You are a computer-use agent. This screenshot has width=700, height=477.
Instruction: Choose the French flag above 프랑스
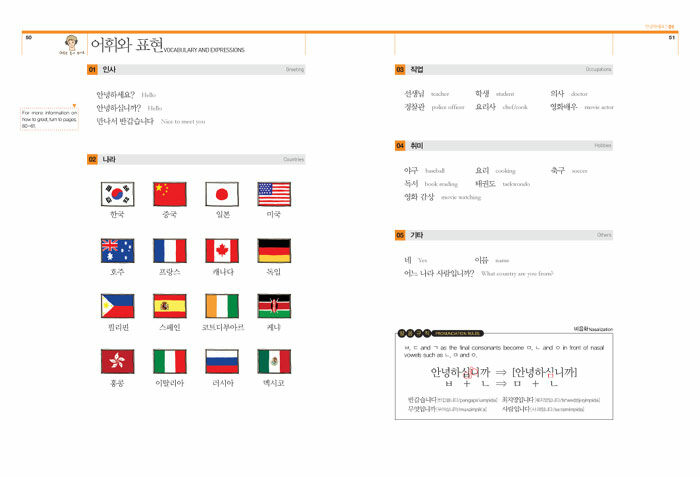pyautogui.click(x=170, y=251)
